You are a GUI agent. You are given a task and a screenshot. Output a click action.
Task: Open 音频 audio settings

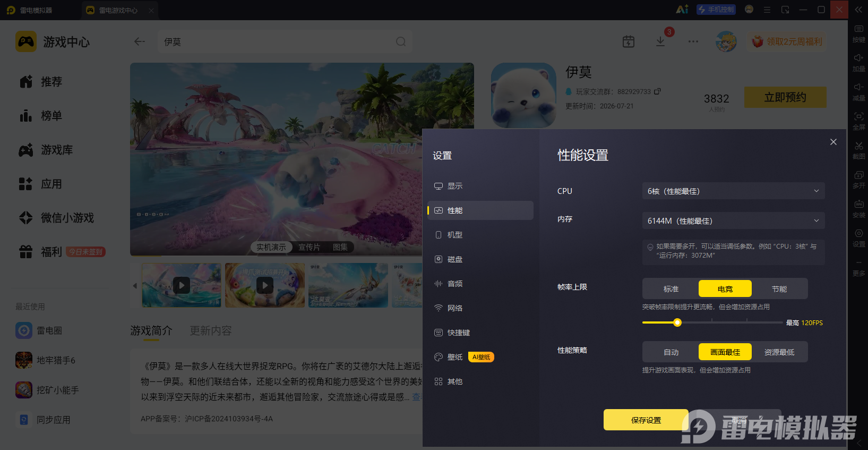click(x=480, y=284)
